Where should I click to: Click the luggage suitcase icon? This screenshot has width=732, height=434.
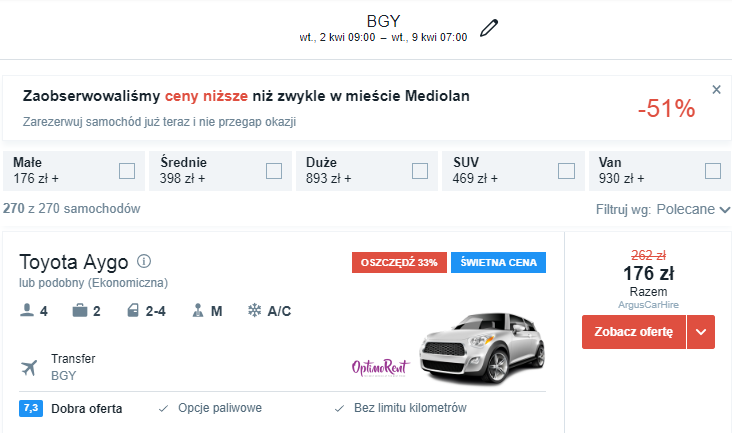point(80,310)
